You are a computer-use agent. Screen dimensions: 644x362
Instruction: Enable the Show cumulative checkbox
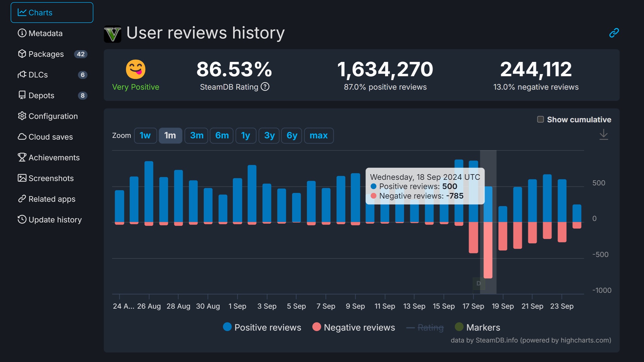click(540, 119)
